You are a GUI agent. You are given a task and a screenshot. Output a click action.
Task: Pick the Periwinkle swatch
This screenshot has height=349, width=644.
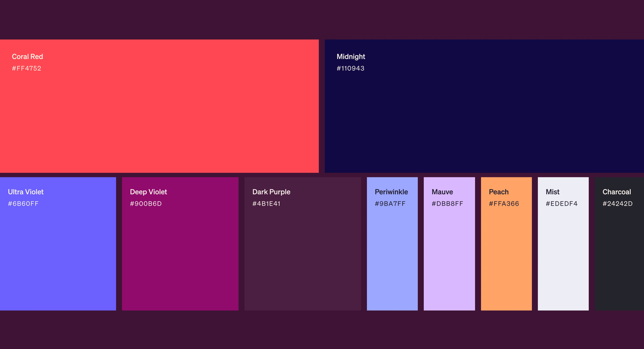[x=392, y=244]
